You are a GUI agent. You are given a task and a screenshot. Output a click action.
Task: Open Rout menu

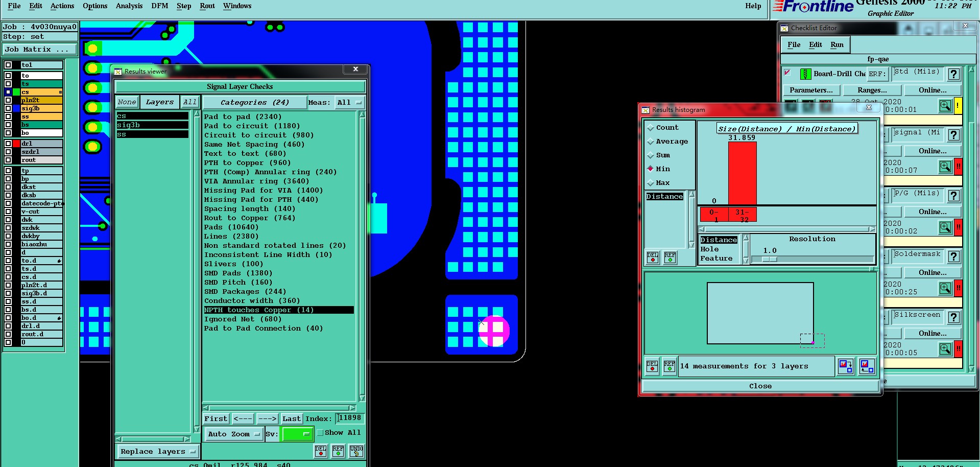click(x=207, y=6)
